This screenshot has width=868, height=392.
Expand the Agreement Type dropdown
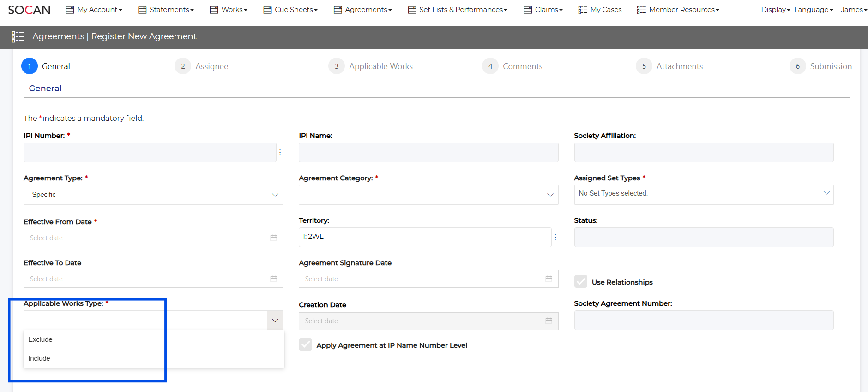[153, 195]
